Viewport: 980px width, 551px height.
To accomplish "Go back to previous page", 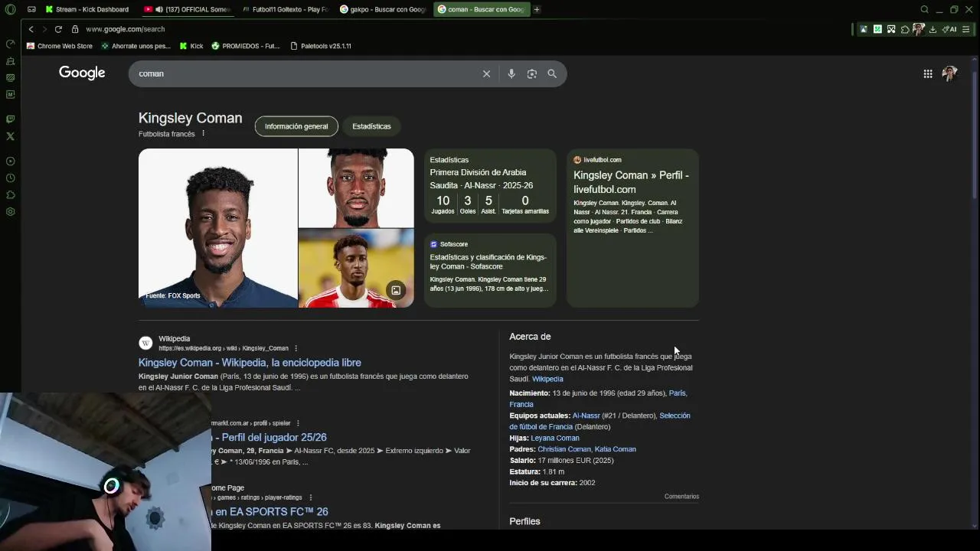I will pos(31,29).
